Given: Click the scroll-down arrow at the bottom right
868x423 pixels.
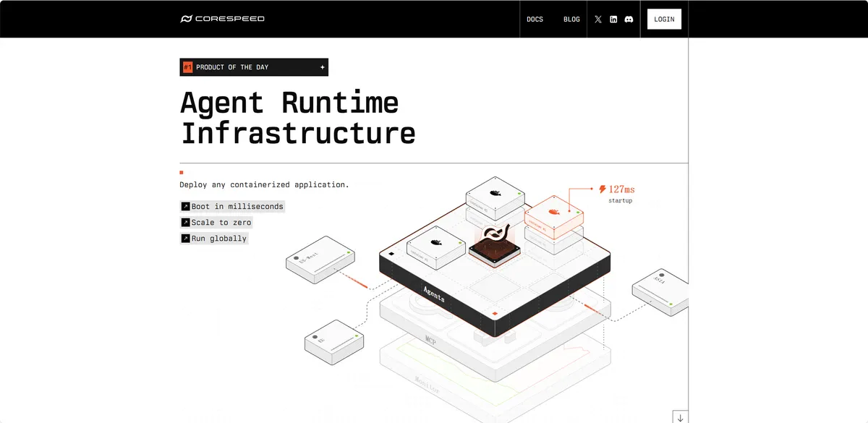Looking at the screenshot, I should [680, 417].
